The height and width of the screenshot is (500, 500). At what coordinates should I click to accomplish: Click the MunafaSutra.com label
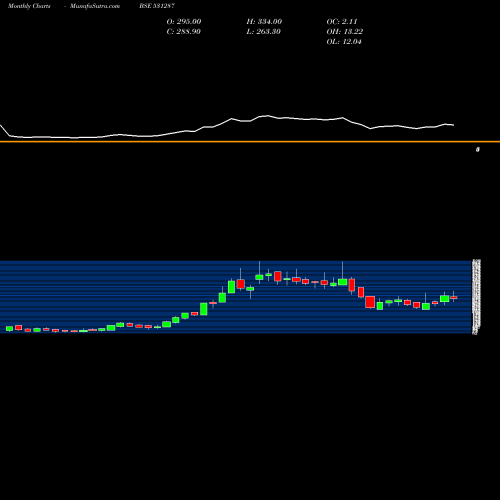[x=95, y=6]
